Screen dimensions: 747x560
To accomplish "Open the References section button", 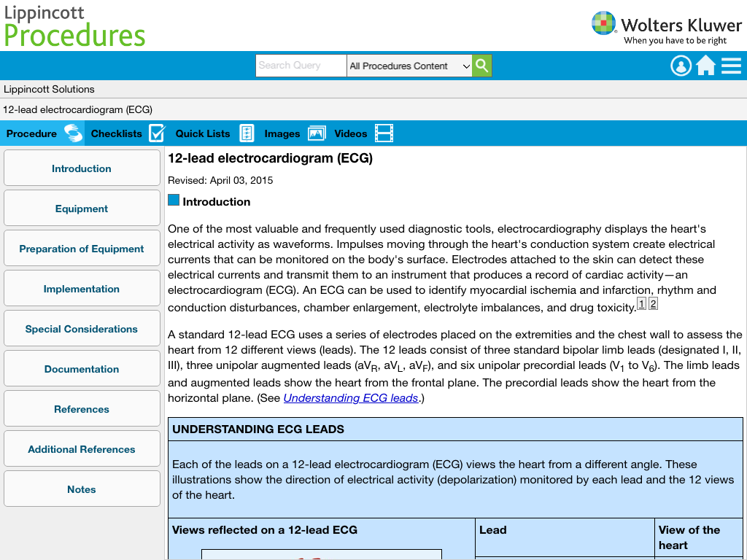I will pyautogui.click(x=82, y=408).
